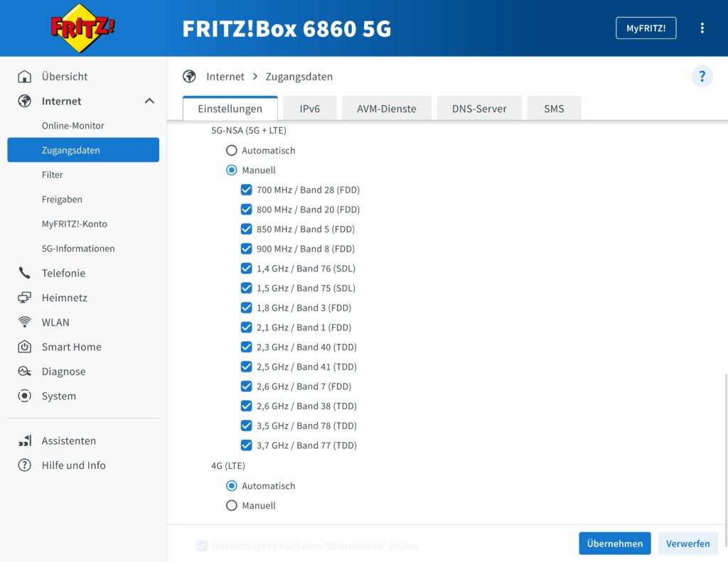Click the Verwerfen button

(x=687, y=543)
